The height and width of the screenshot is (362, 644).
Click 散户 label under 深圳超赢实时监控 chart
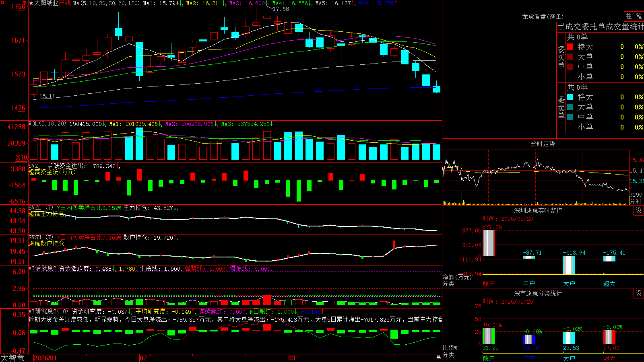click(488, 284)
